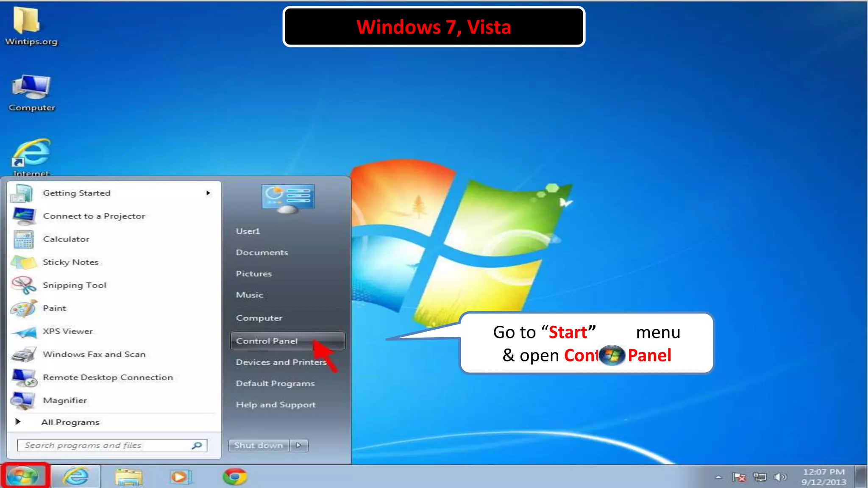Open Google Chrome from the taskbar
This screenshot has width=868, height=488.
[x=234, y=477]
